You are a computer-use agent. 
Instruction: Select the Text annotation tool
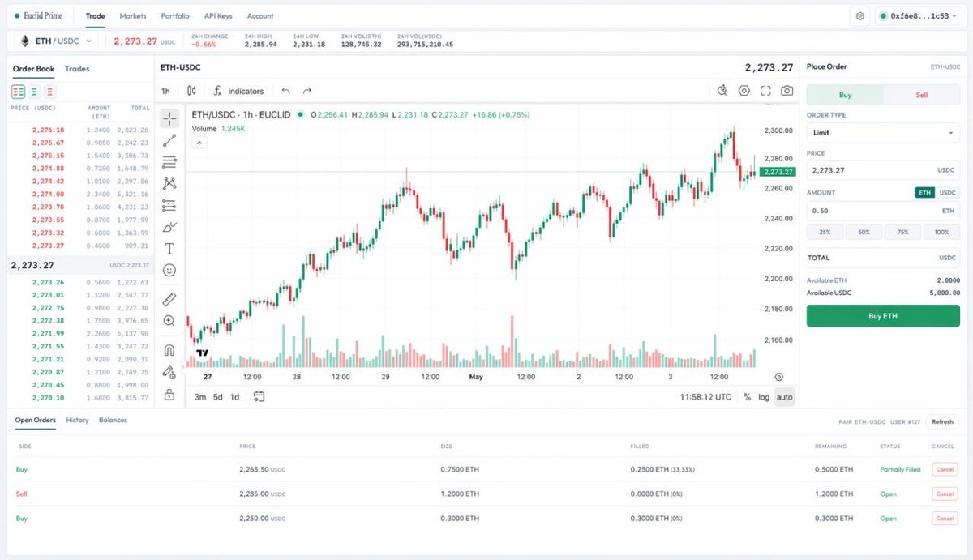169,249
